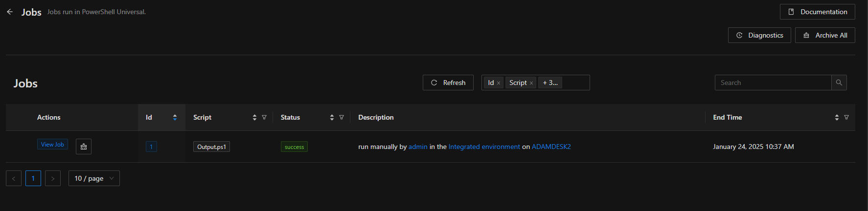This screenshot has height=211, width=868.
Task: Remove the Script column tag
Action: 531,83
